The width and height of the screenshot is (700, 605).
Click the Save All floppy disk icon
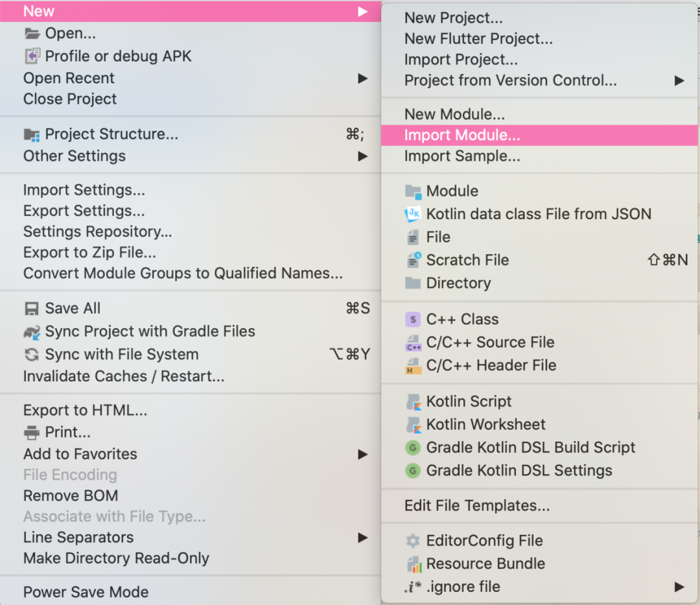[x=32, y=309]
